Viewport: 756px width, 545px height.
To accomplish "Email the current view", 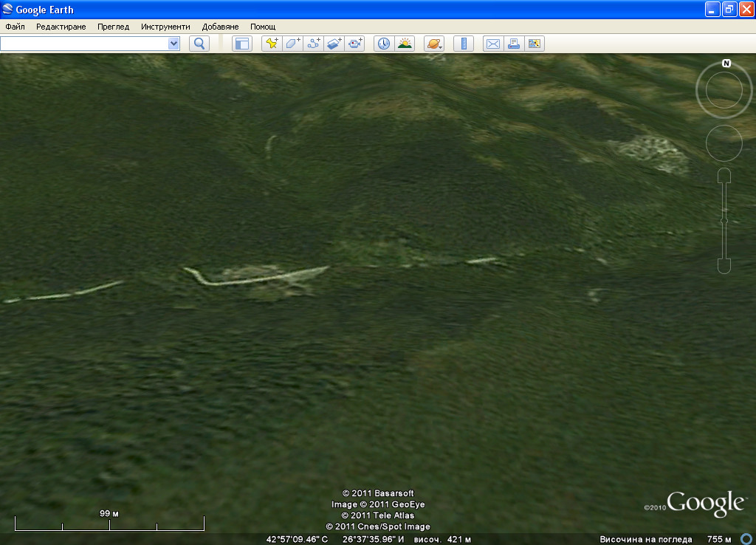I will pos(492,44).
